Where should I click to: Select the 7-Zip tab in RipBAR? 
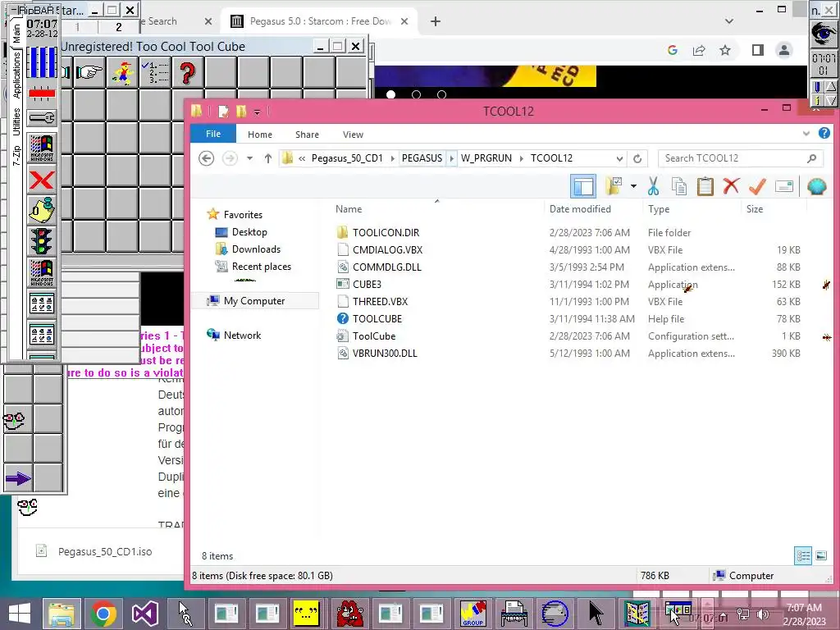click(16, 155)
